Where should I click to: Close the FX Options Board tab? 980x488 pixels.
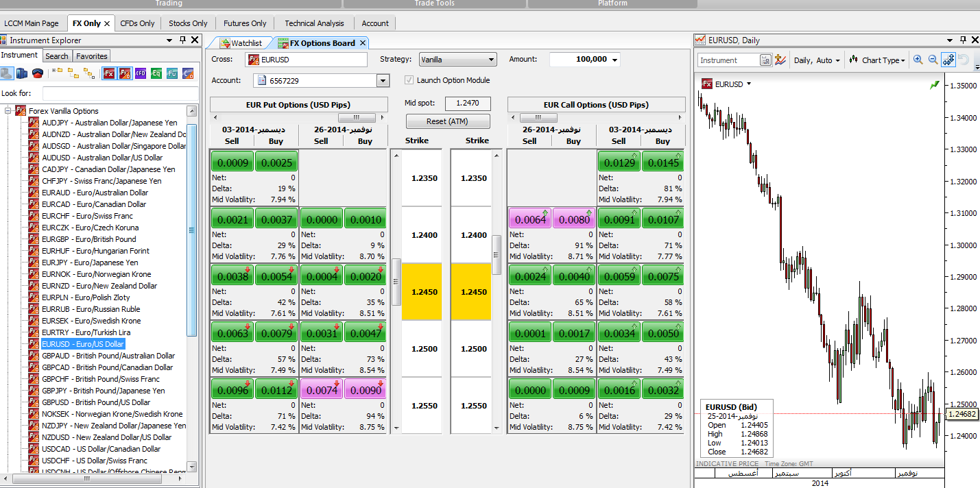pos(363,42)
